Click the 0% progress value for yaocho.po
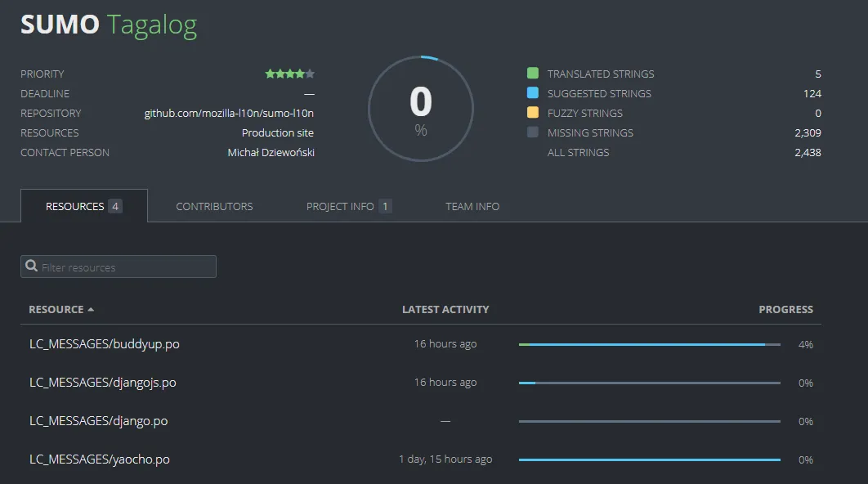The width and height of the screenshot is (868, 484). tap(805, 459)
